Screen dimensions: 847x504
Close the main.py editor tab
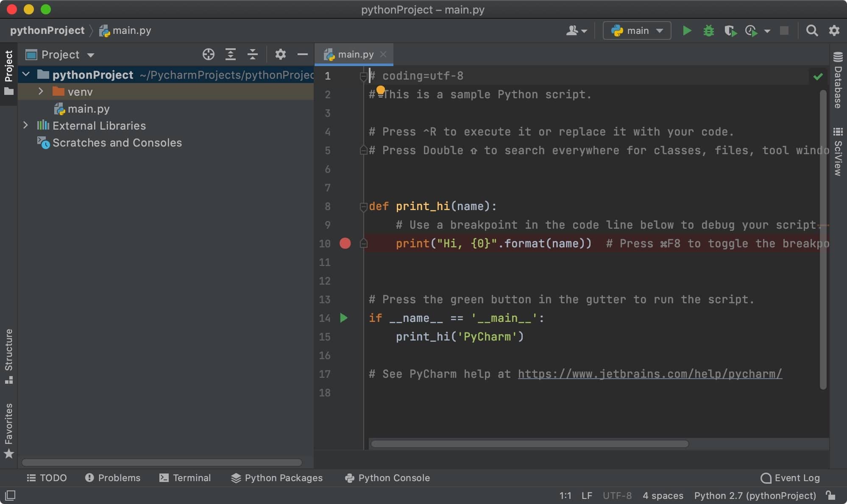383,54
